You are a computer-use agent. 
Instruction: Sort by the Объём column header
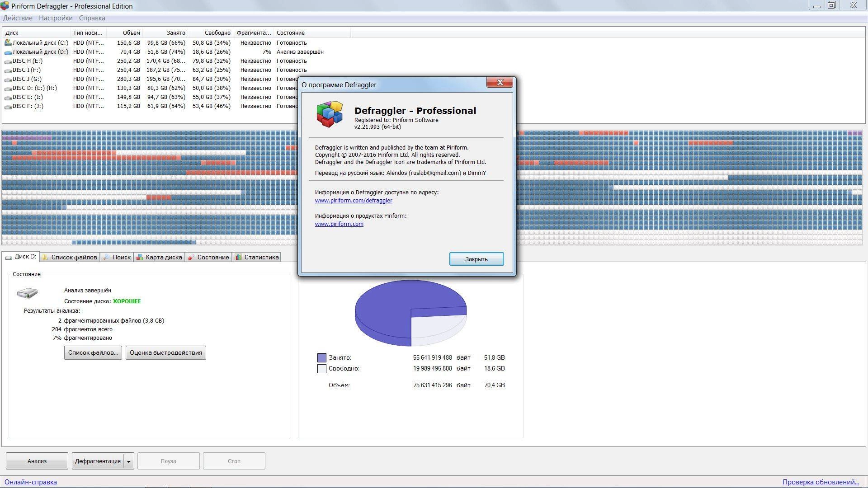click(x=124, y=33)
